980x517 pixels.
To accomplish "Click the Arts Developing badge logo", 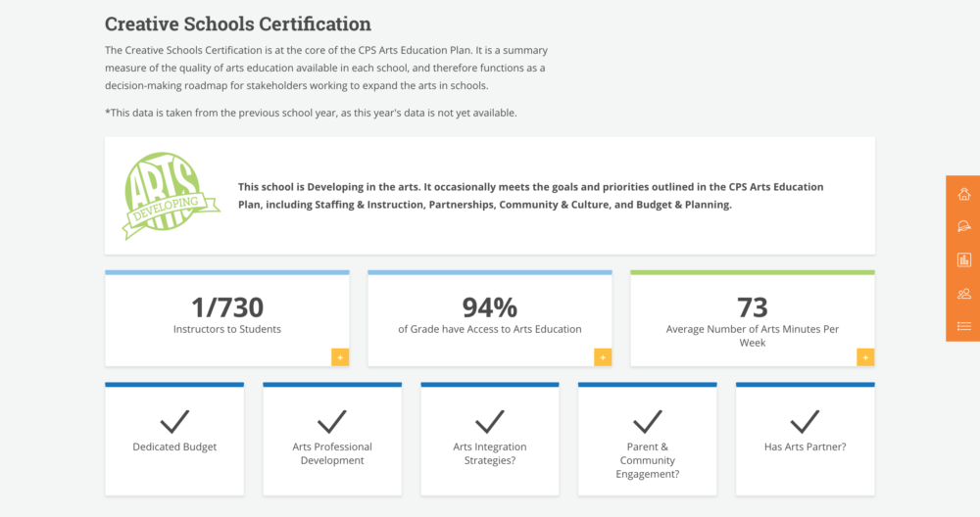I will point(170,196).
